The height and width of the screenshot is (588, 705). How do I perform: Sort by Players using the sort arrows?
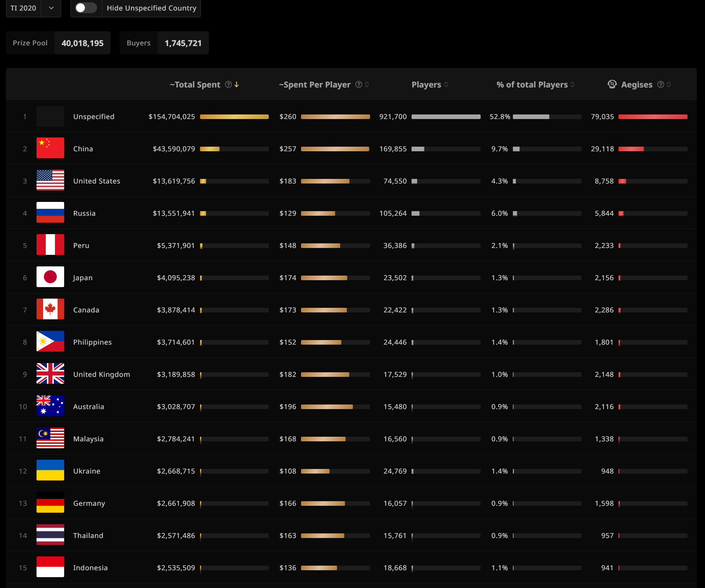446,85
